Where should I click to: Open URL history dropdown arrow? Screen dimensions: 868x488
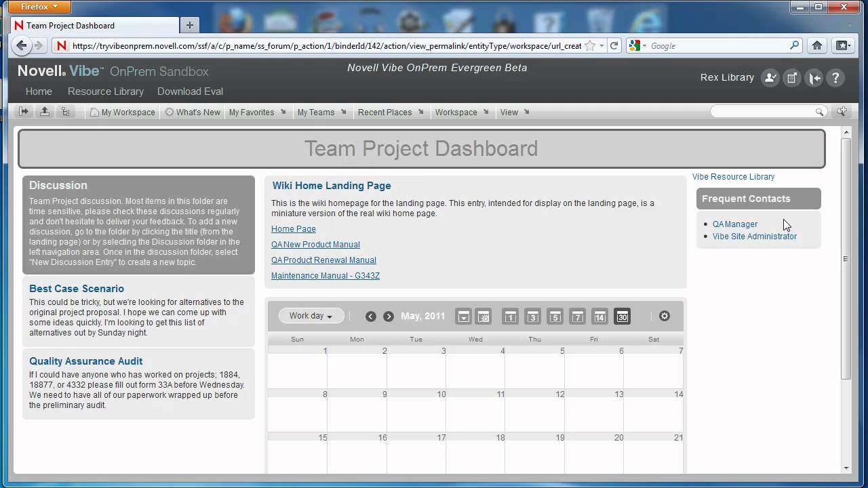coord(601,45)
